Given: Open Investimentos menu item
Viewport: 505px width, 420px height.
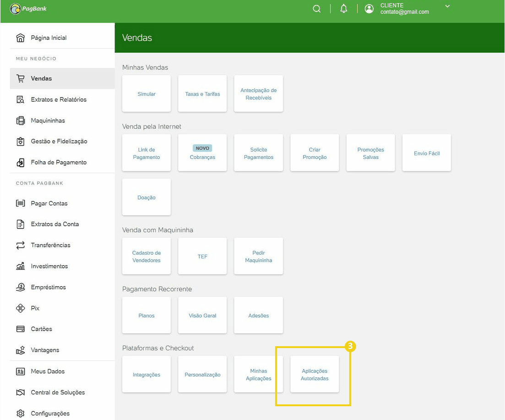Looking at the screenshot, I should 62,266.
